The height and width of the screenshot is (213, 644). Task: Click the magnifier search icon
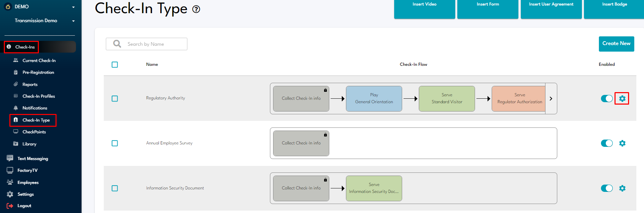(117, 44)
